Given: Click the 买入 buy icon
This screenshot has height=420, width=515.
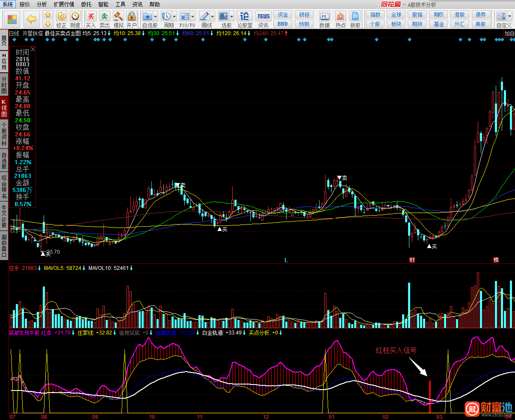Looking at the screenshot, I should tap(91, 17).
